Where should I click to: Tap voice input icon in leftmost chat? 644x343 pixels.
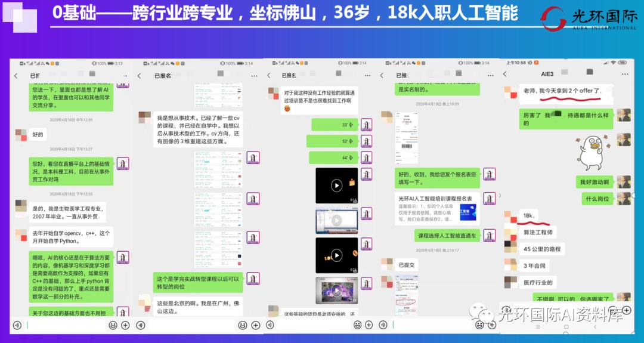tap(17, 325)
